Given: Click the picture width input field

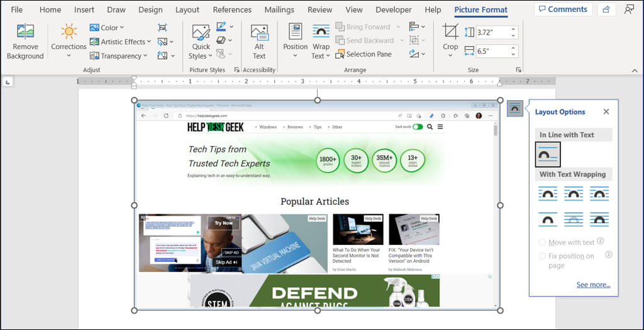Looking at the screenshot, I should (492, 50).
